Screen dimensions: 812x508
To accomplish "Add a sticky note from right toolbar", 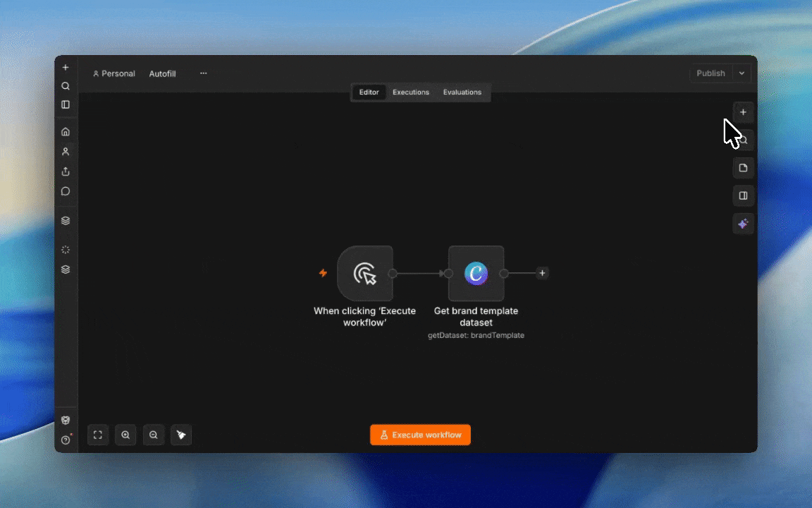I will pos(743,168).
